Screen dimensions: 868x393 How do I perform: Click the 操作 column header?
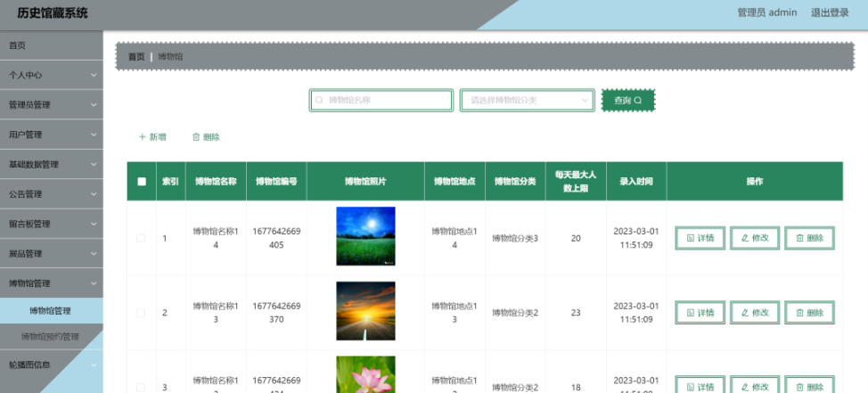pyautogui.click(x=755, y=181)
